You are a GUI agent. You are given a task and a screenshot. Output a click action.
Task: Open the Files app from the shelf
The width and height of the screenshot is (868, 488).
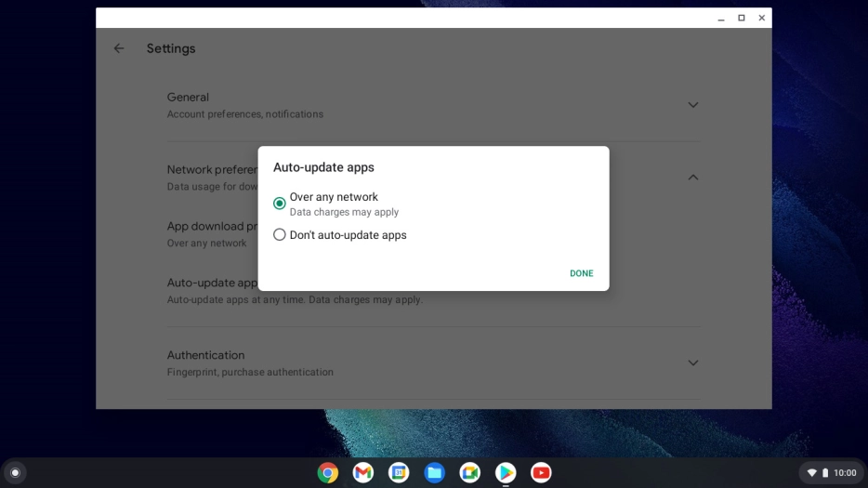click(435, 472)
